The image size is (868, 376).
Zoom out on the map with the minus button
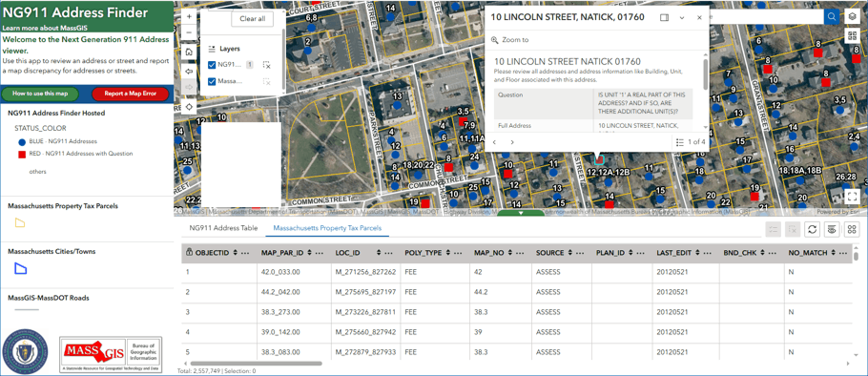click(189, 32)
